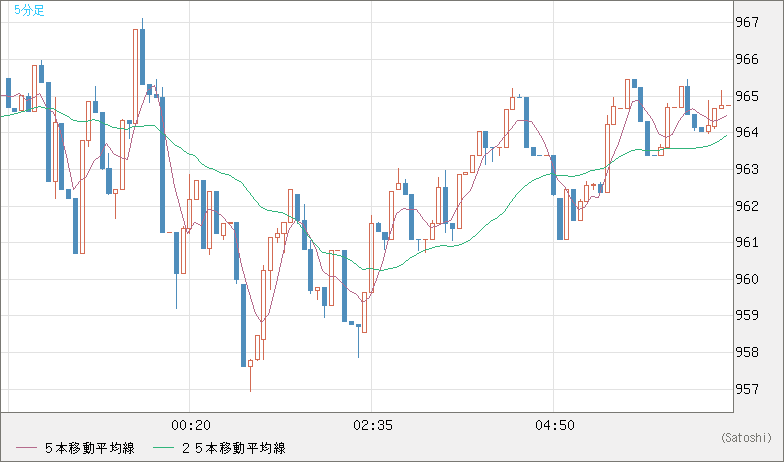Click the 25本移動平均線 legend entry
784x462 pixels.
click(x=234, y=448)
